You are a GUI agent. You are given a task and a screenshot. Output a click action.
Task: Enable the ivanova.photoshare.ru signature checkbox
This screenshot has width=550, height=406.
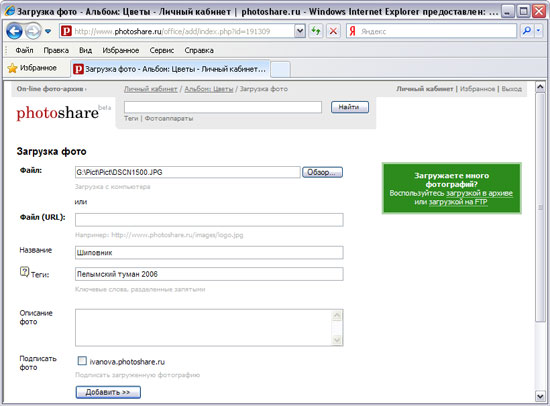[82, 361]
